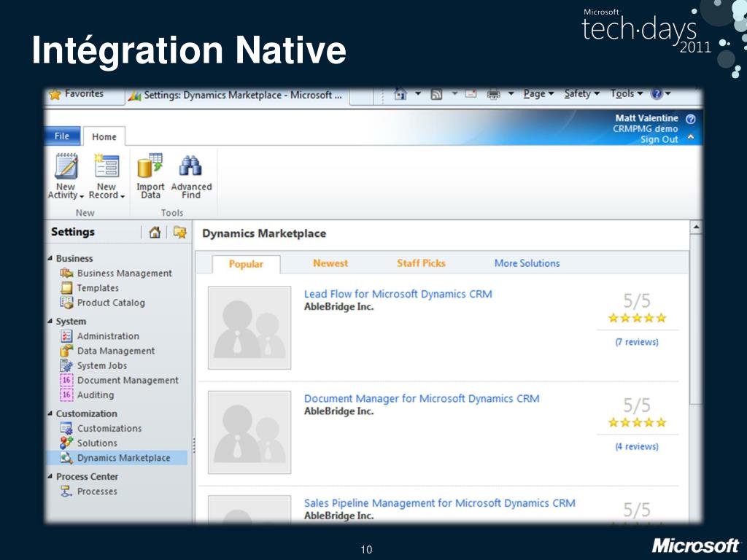Click the browser Help question icon
The height and width of the screenshot is (560, 747).
tap(657, 94)
